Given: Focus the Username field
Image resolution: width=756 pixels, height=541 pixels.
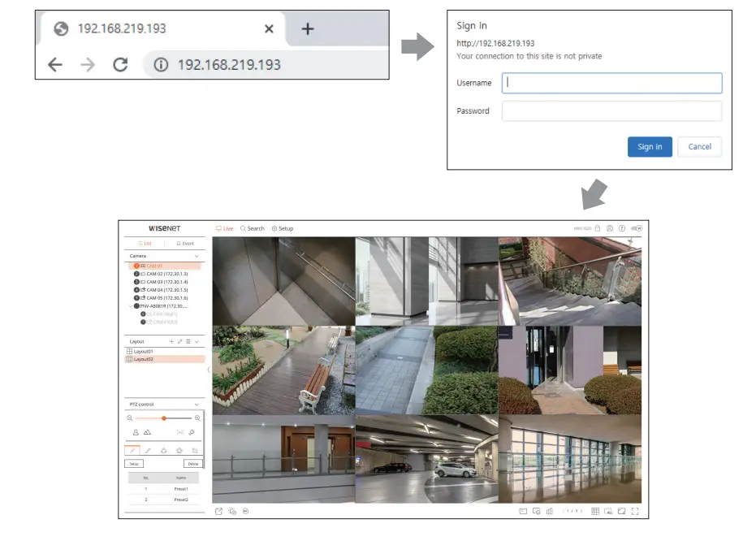Looking at the screenshot, I should tap(611, 83).
